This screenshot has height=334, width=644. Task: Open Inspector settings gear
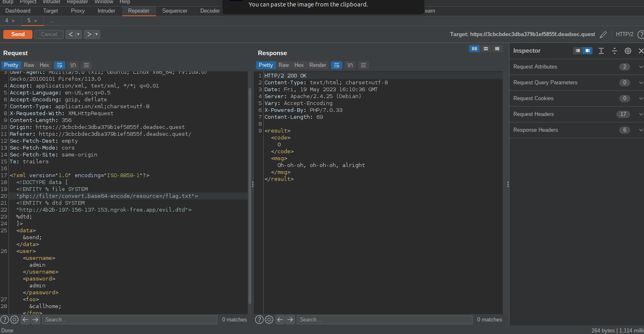(628, 51)
